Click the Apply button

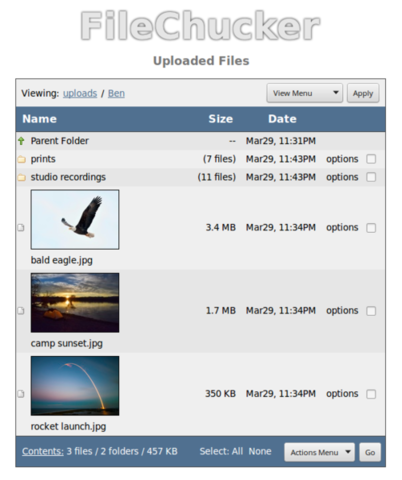(x=363, y=93)
